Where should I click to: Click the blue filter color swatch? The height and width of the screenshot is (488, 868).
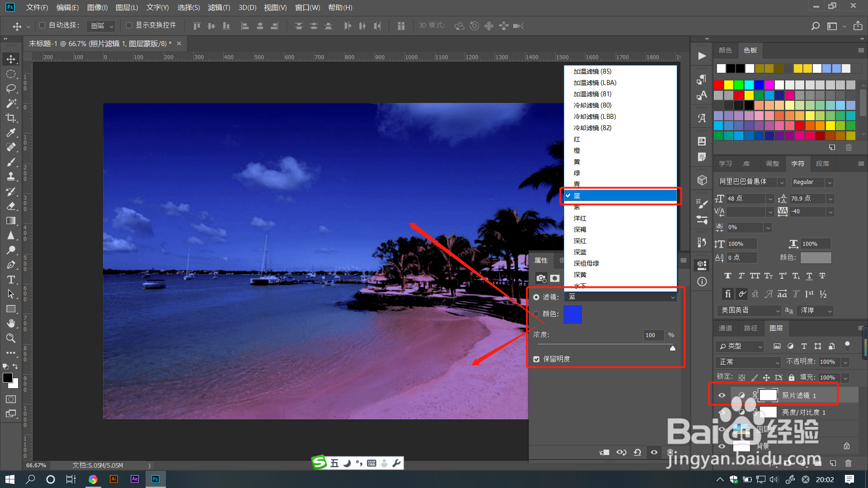coord(572,314)
